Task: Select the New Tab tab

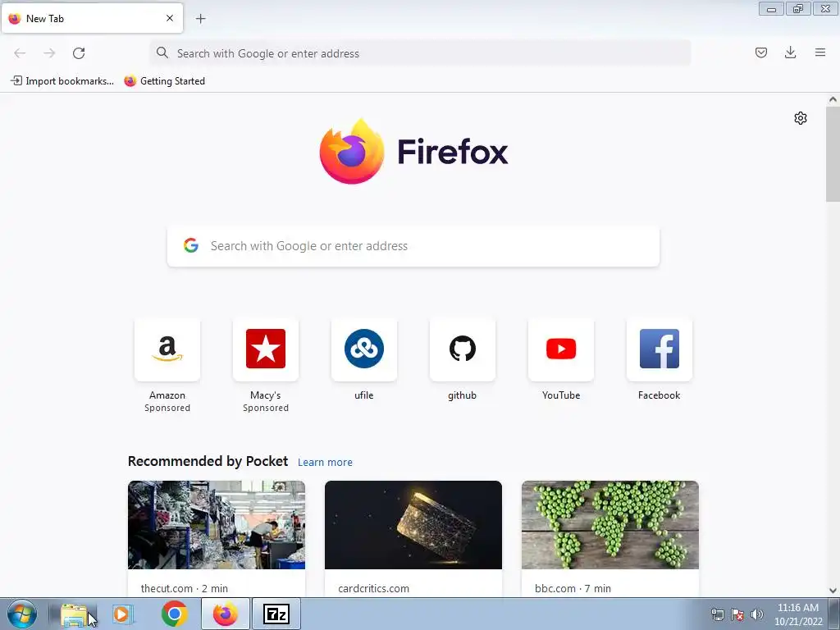Action: [x=92, y=18]
